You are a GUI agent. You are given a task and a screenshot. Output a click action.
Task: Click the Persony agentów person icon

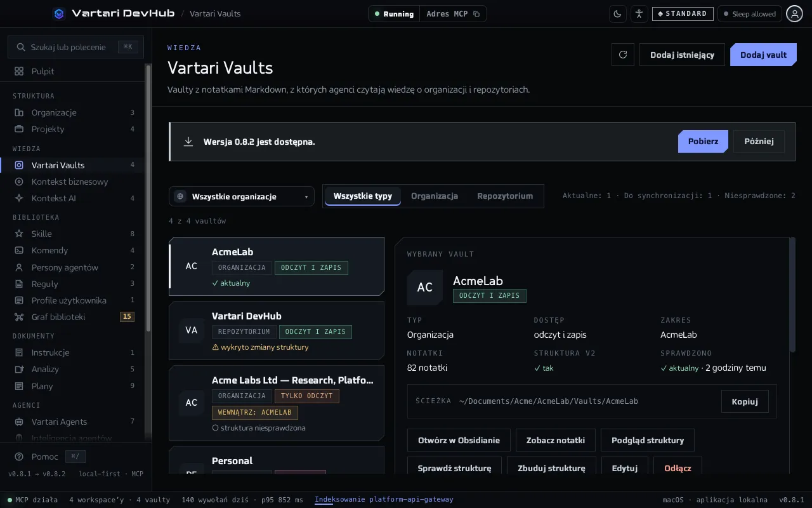(19, 267)
